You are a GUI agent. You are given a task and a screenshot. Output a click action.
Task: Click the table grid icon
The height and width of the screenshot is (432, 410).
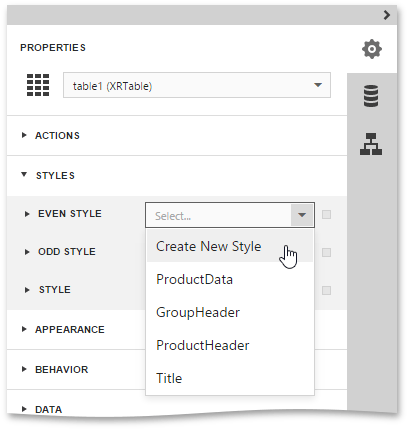coord(38,85)
